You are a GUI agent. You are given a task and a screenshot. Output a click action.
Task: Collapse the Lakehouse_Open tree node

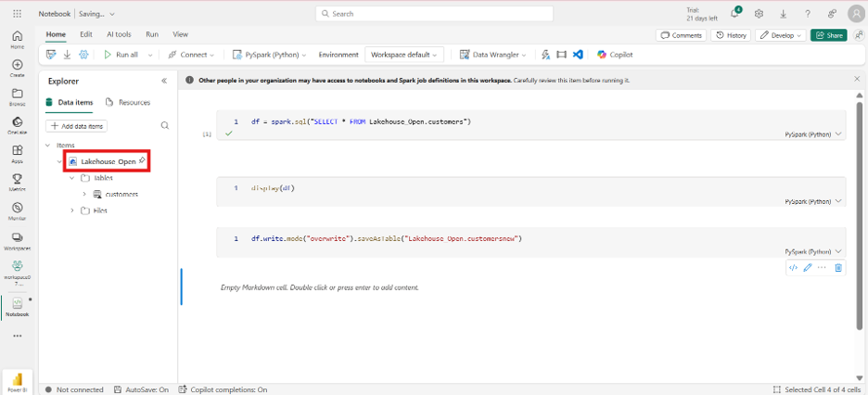(x=59, y=161)
